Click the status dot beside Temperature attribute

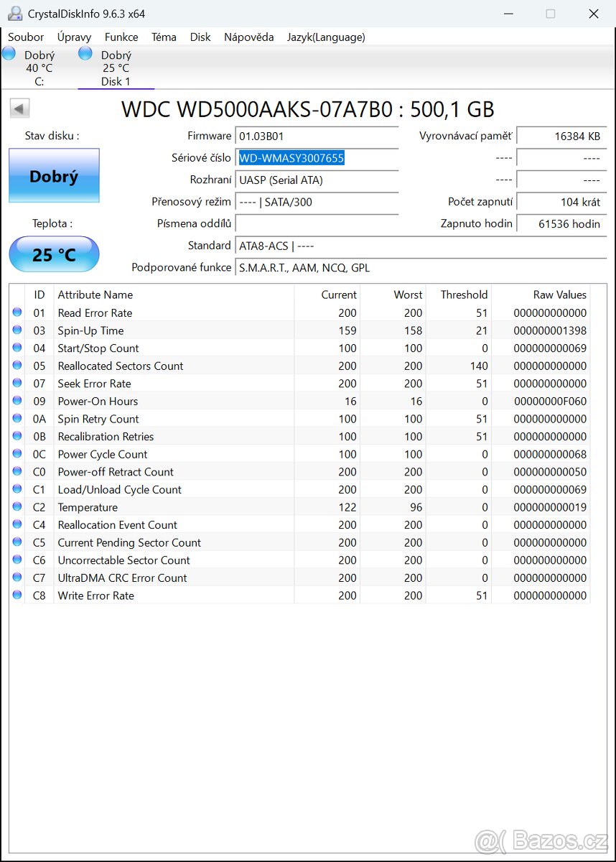[17, 506]
